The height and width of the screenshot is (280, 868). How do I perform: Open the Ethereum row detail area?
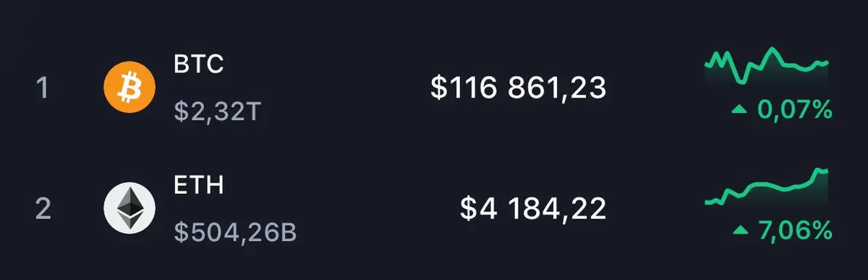click(x=434, y=208)
